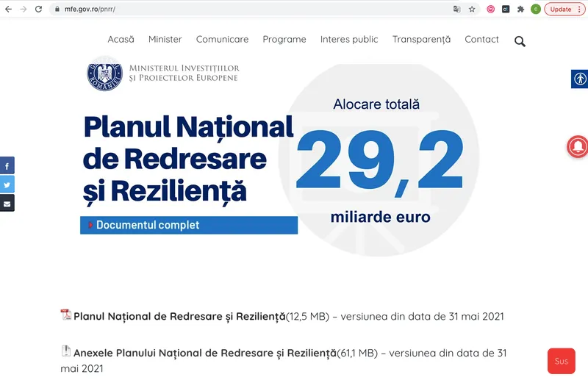Open the Planul Național de Redresare PDF link
588x391 pixels.
[179, 317]
